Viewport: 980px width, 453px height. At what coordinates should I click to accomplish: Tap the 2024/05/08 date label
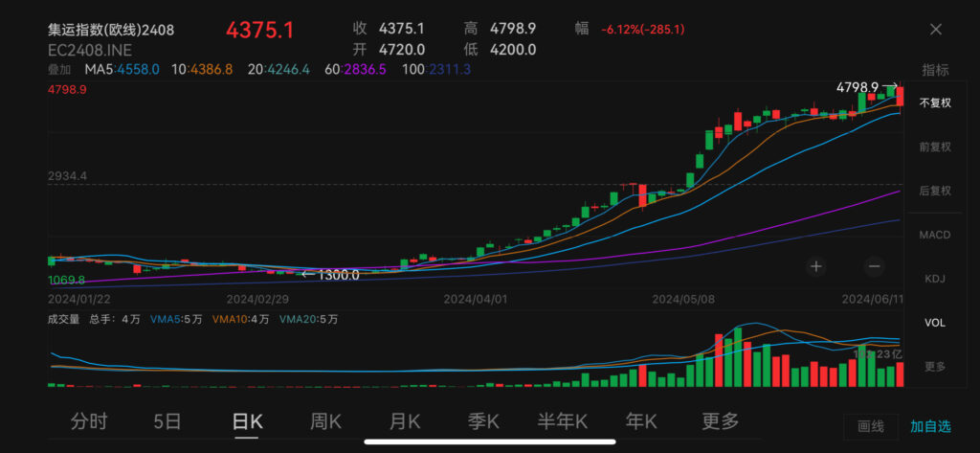coord(683,299)
